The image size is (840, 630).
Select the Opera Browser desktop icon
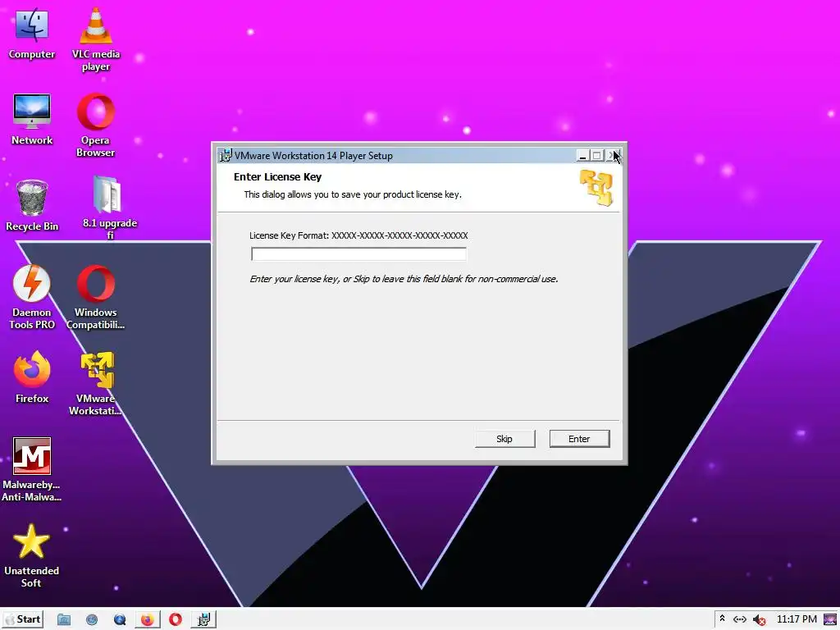tap(96, 126)
